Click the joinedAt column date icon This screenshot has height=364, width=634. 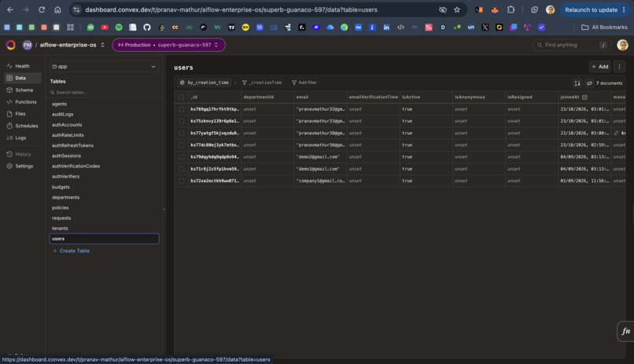tap(584, 97)
